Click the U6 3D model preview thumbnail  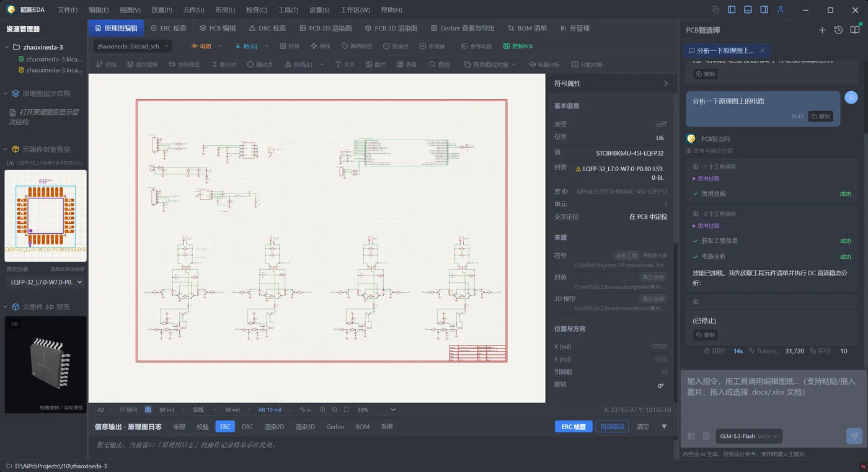tap(46, 365)
